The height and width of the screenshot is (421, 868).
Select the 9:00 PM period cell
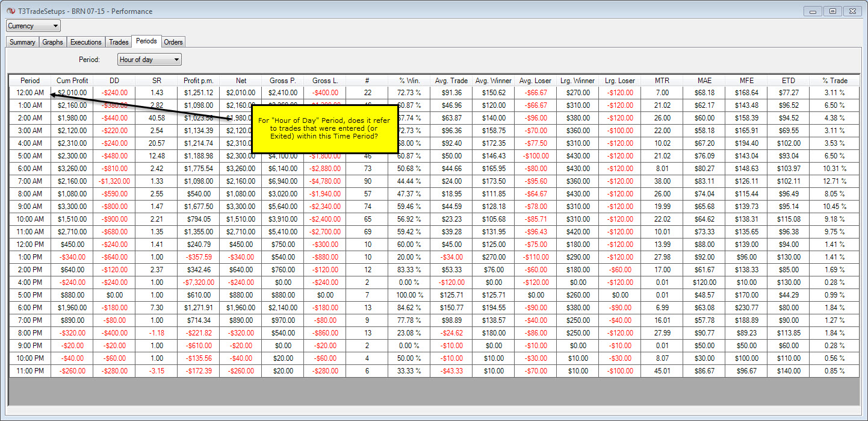tap(30, 346)
